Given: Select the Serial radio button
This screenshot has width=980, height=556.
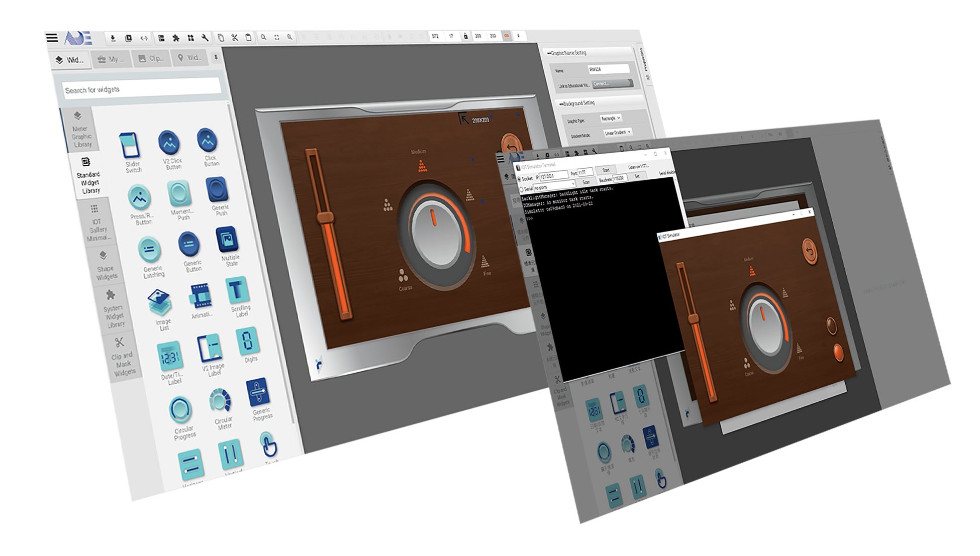Looking at the screenshot, I should 521,190.
